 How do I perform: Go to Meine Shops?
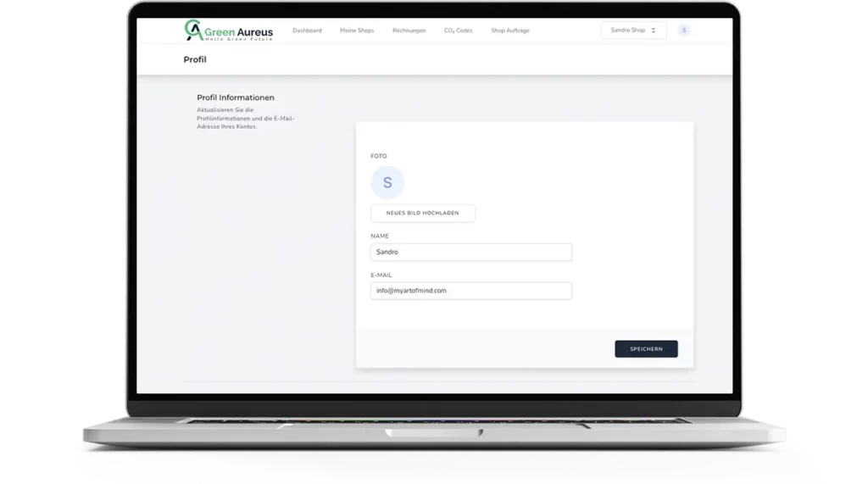tap(357, 31)
